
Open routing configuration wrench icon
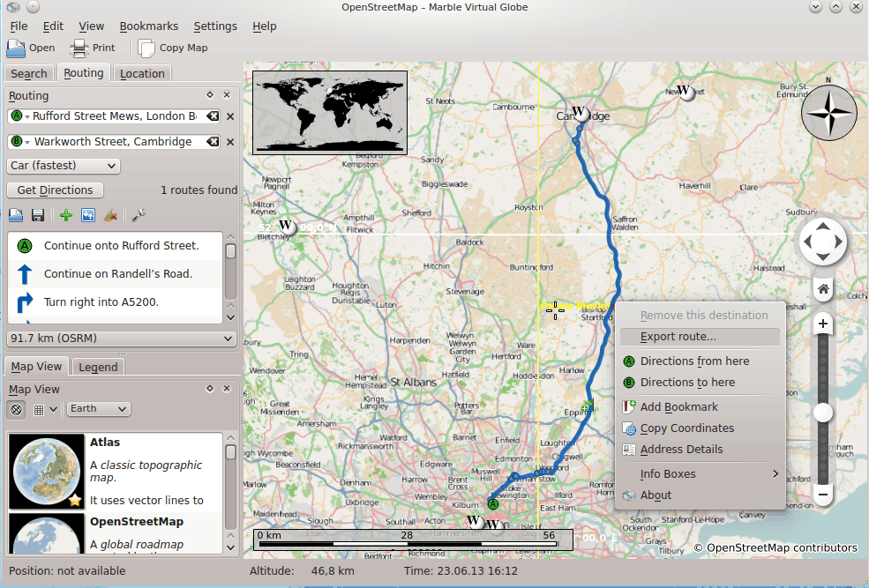139,215
